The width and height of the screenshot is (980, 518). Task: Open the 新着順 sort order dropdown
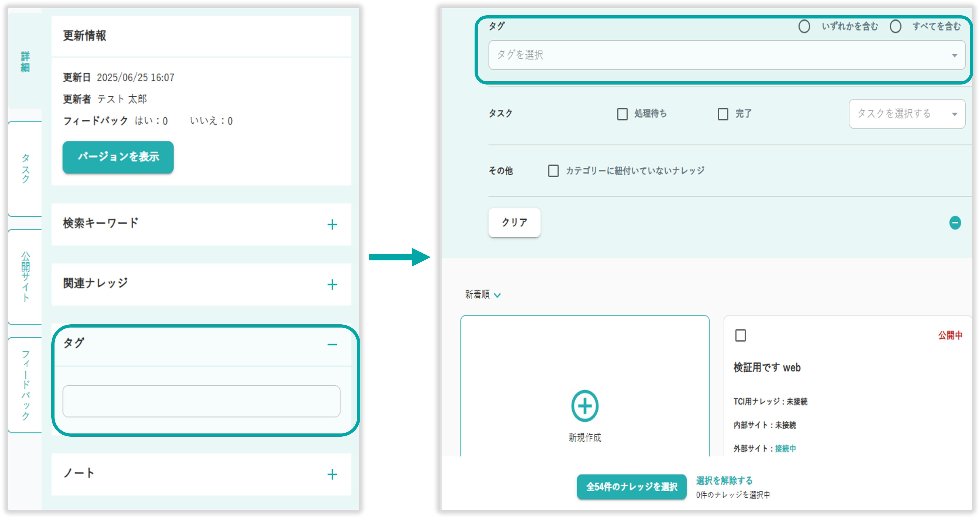click(x=482, y=295)
